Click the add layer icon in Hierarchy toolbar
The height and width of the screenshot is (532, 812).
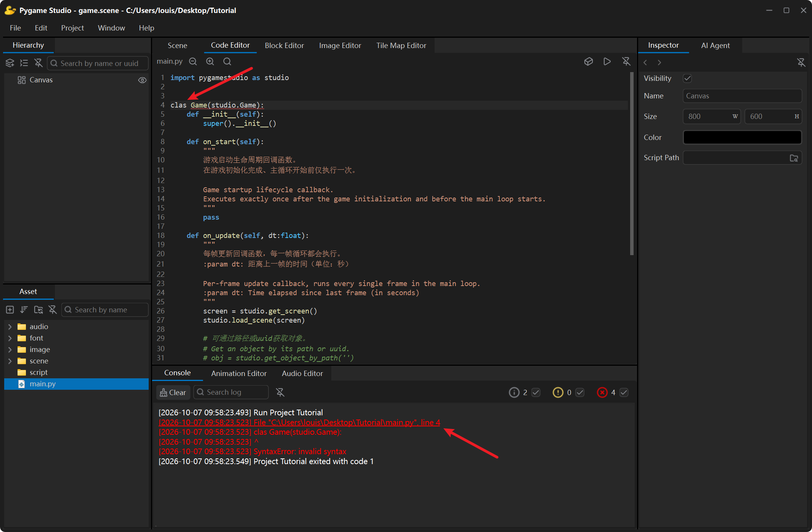tap(10, 63)
